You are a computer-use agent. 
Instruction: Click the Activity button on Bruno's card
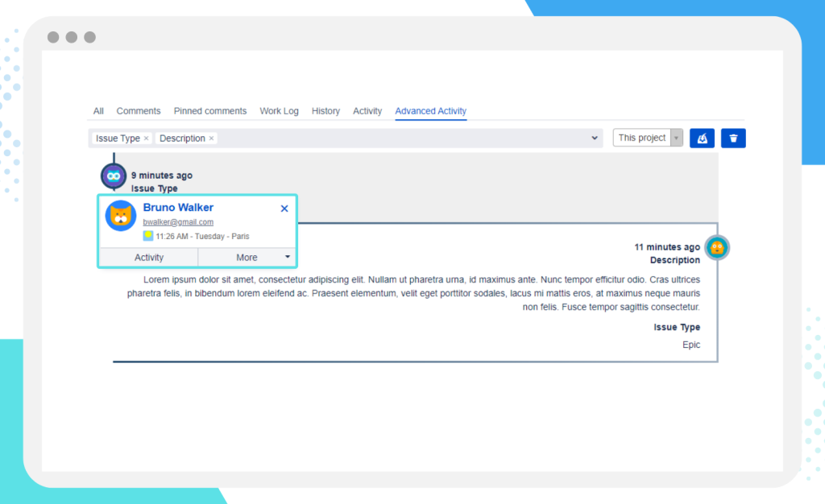149,257
